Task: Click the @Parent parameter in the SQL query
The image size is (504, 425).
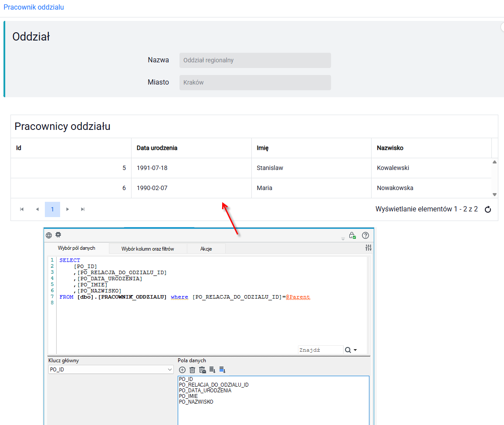Action: click(x=298, y=297)
